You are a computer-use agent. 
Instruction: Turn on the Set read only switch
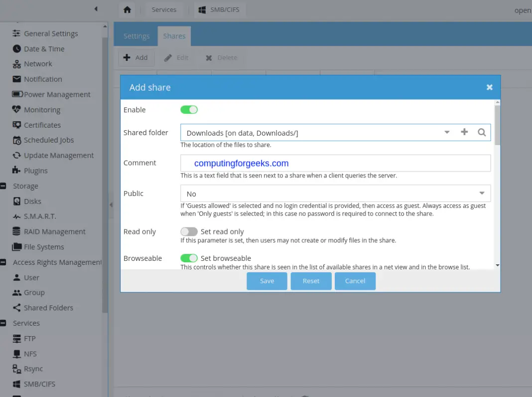click(189, 231)
